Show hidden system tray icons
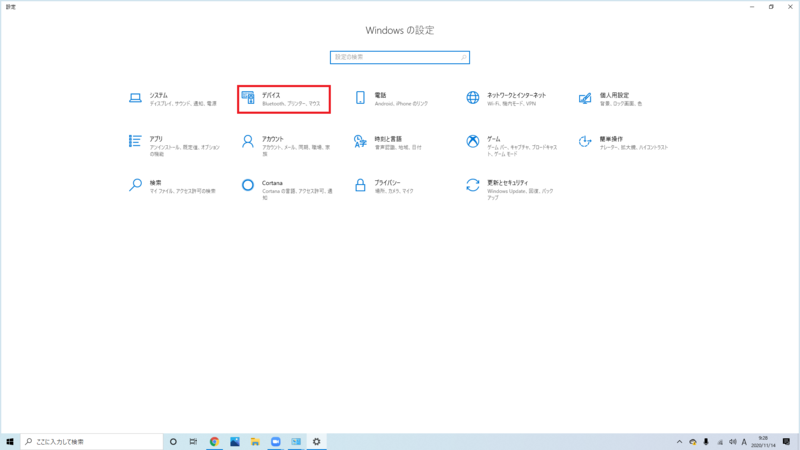 coord(679,442)
